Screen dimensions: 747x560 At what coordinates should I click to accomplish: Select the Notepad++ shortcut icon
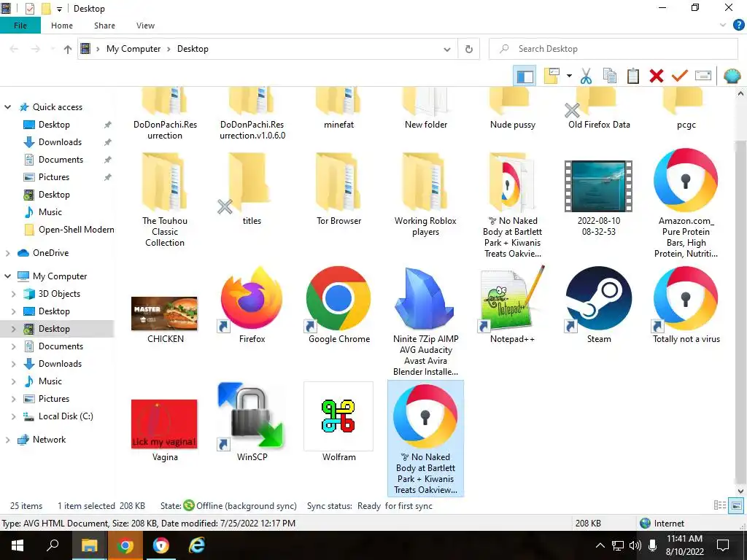[x=513, y=299]
